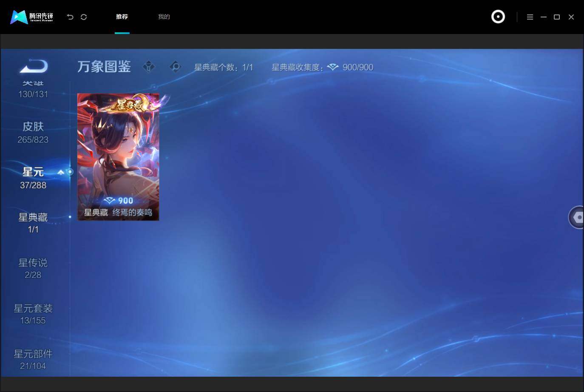Screen dimensions: 584x392
Task: Select the 英雄 130/131 category
Action: click(33, 89)
